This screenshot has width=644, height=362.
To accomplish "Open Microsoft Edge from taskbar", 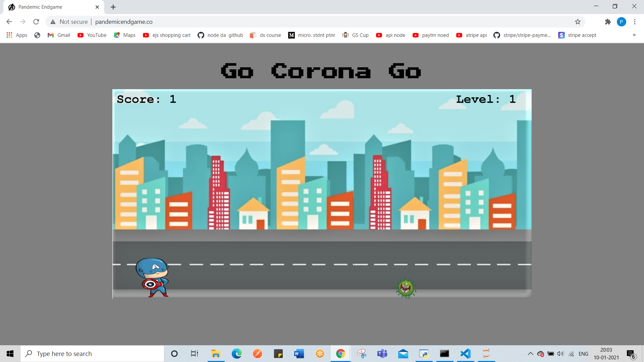I will [x=236, y=354].
